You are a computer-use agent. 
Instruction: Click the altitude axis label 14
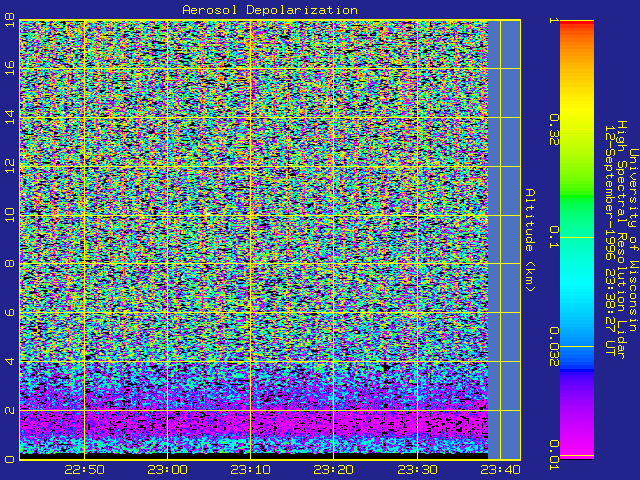pyautogui.click(x=9, y=117)
